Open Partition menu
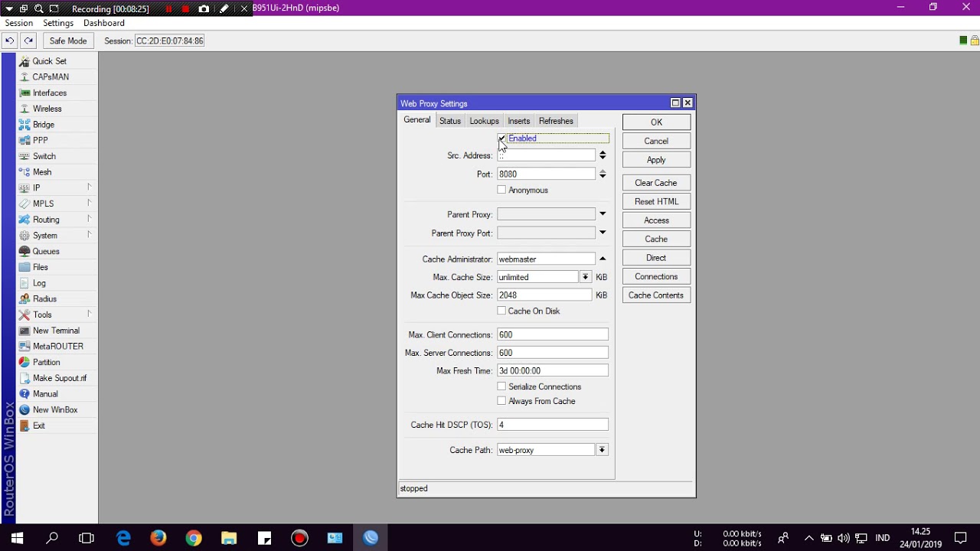The image size is (980, 551). click(x=46, y=363)
